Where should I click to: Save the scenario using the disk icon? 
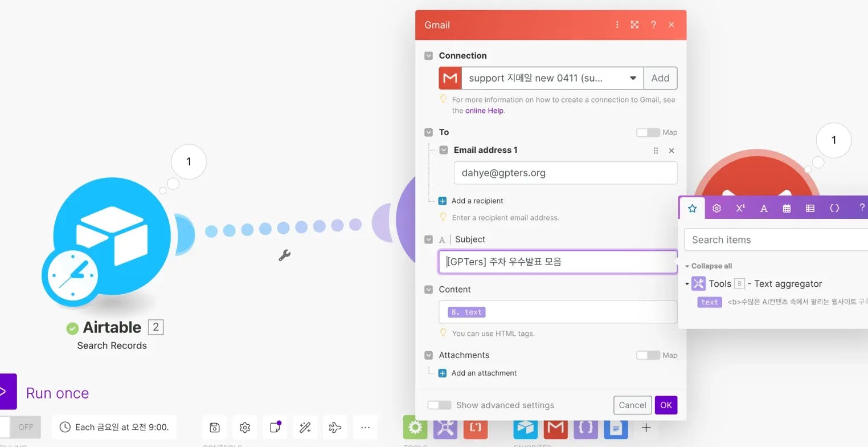point(215,427)
